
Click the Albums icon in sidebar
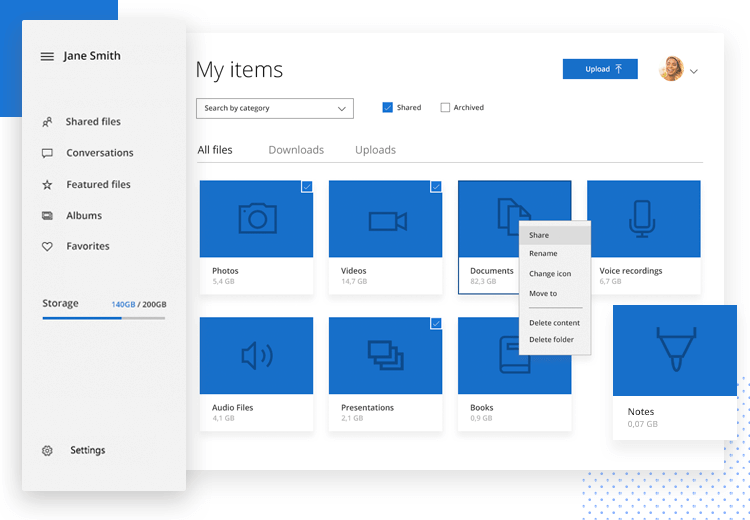[47, 216]
